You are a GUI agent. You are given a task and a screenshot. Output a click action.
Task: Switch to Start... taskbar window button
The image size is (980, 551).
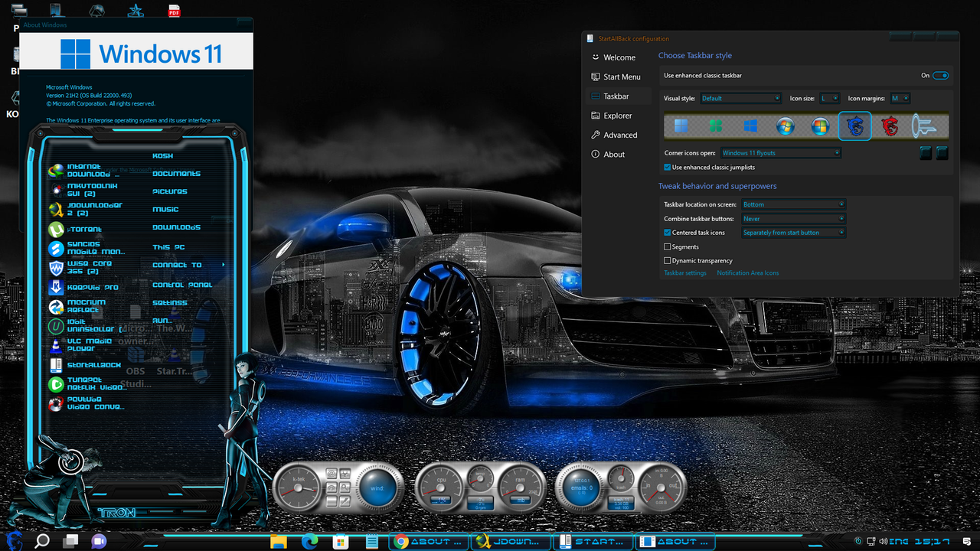click(x=593, y=542)
